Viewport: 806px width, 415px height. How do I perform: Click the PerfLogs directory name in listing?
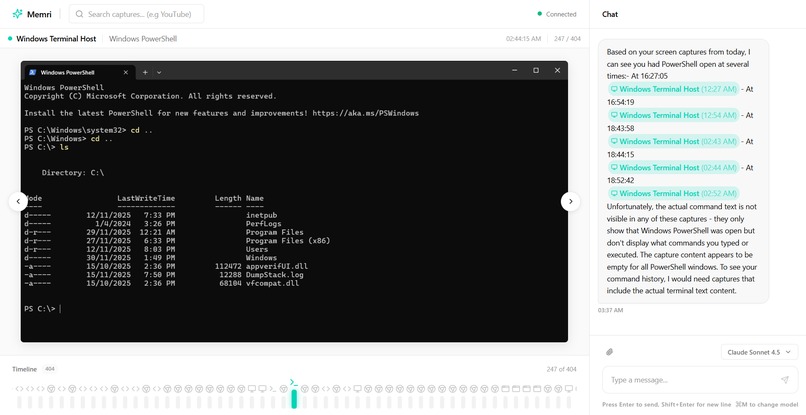tap(263, 224)
